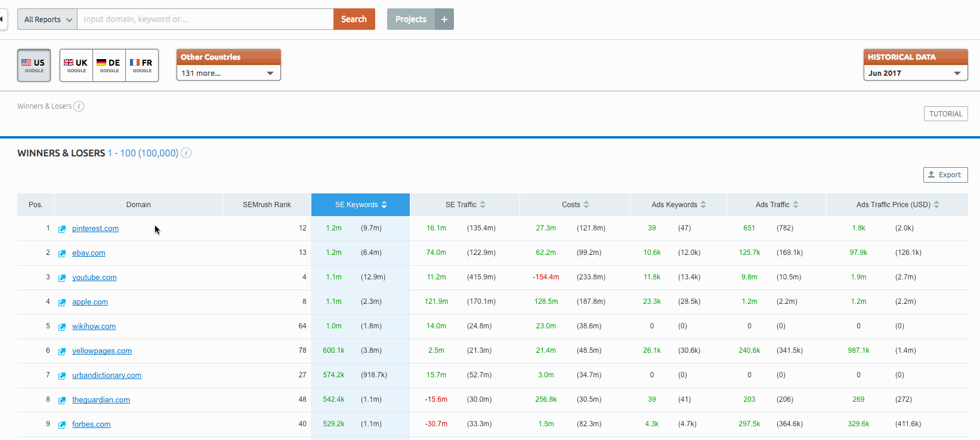Expand Other Countries 131 more dropdown

[x=228, y=73]
